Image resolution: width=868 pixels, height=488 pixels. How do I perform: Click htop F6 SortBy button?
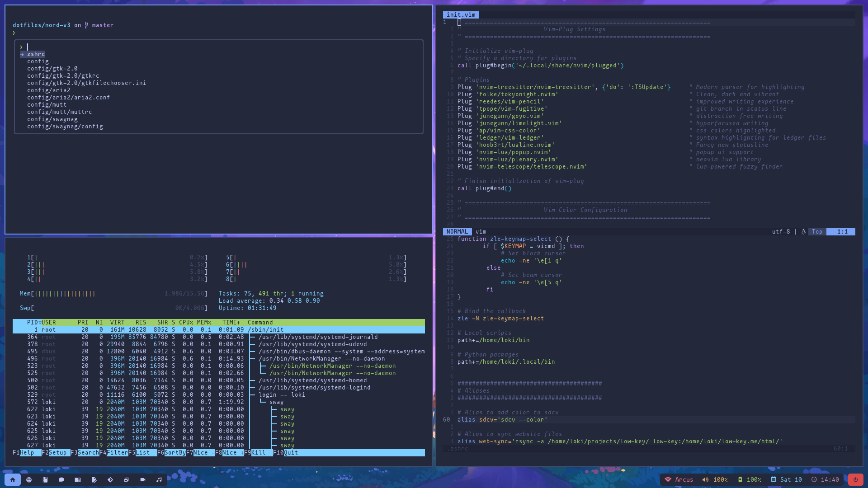click(x=172, y=453)
